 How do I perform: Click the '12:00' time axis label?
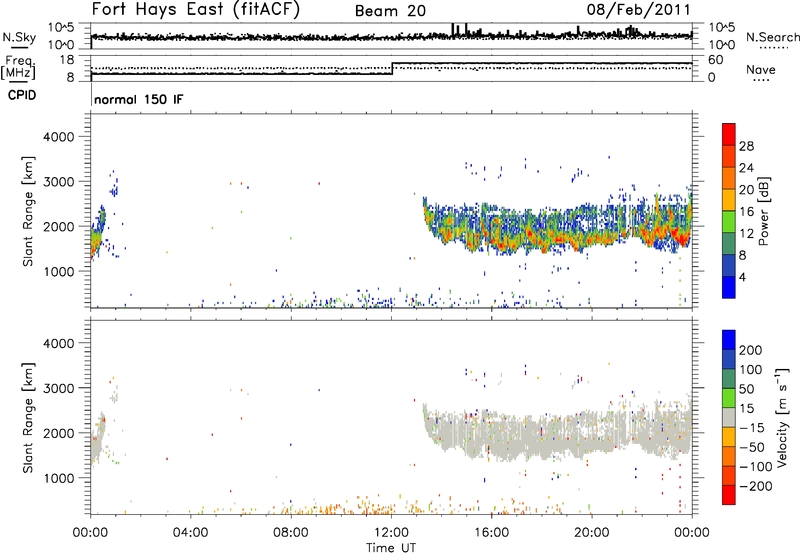coord(391,533)
